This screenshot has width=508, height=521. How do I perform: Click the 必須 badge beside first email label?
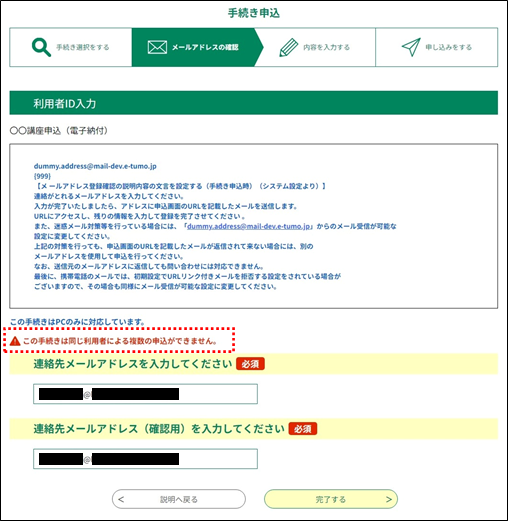pos(250,364)
